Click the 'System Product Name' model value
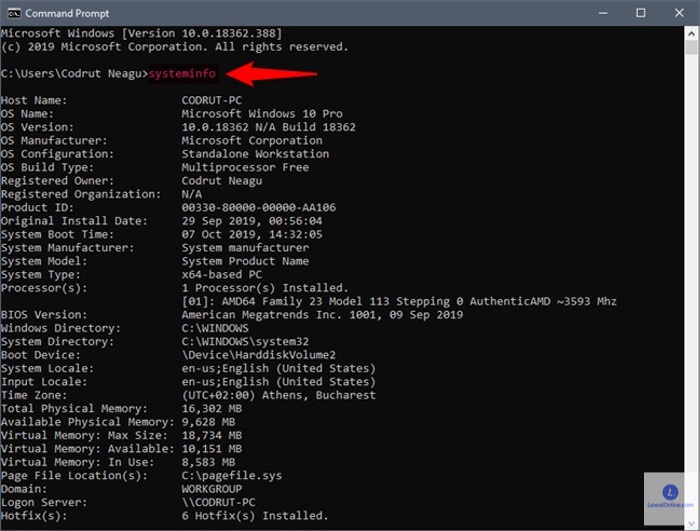This screenshot has width=700, height=531. (x=245, y=261)
